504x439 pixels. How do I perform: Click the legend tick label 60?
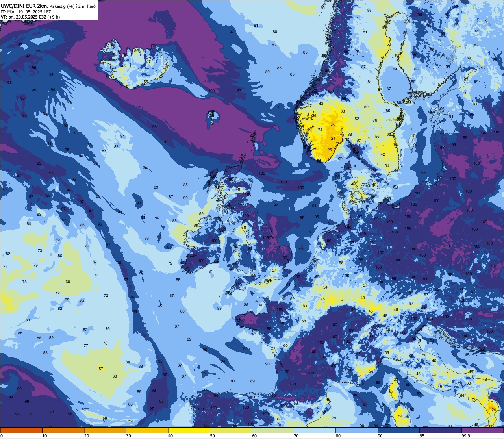pos(254,436)
